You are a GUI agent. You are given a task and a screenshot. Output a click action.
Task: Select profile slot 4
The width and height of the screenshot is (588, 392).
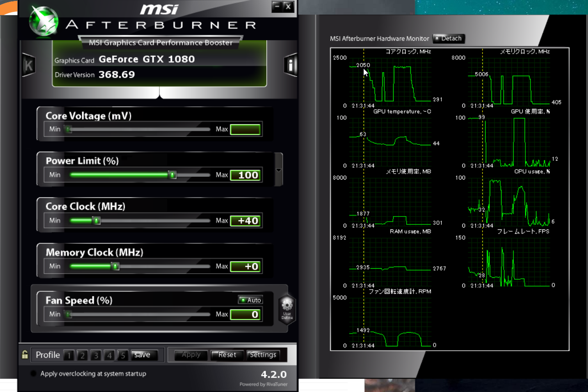(x=109, y=355)
